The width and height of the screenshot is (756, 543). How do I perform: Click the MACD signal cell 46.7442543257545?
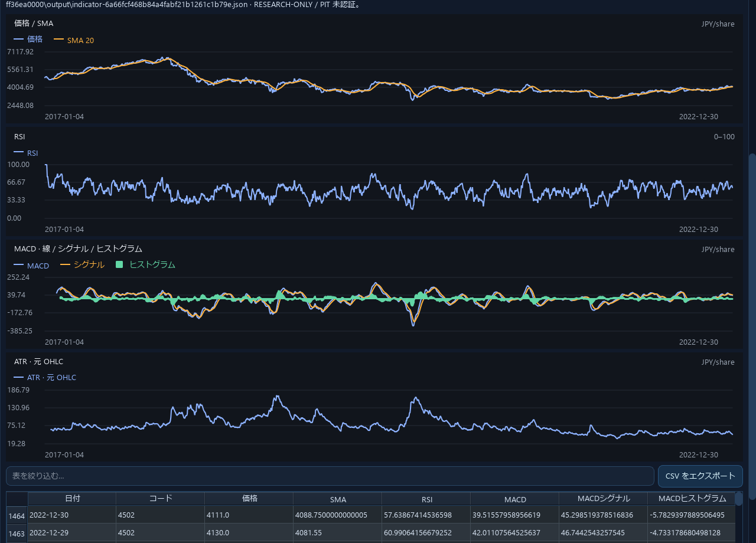(604, 533)
